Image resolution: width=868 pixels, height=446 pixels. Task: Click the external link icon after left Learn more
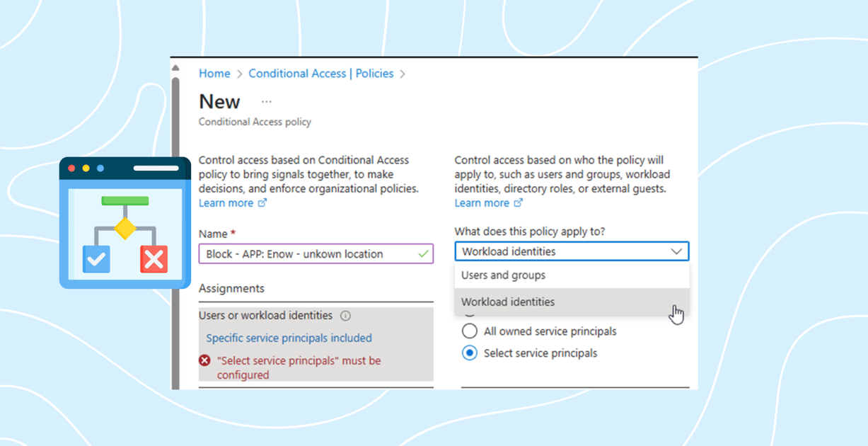click(x=263, y=202)
